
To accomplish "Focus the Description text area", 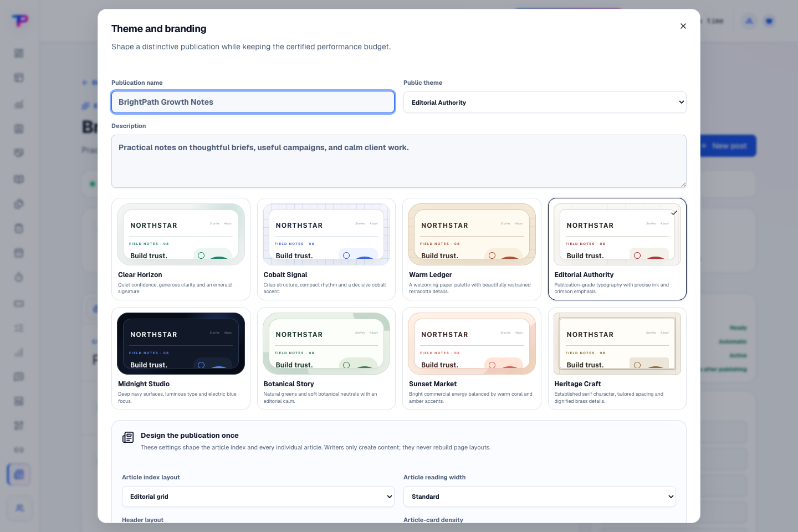I will (x=399, y=161).
